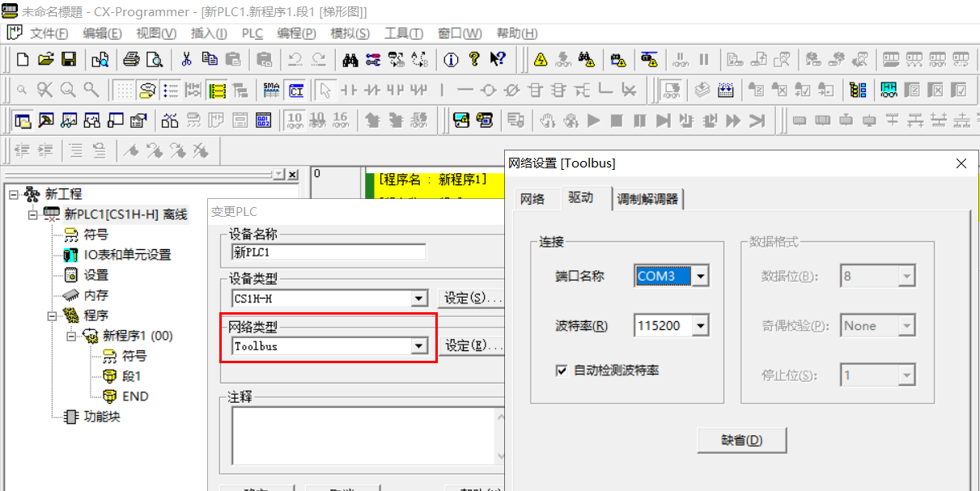Open the 编辑(E) menu

102,33
